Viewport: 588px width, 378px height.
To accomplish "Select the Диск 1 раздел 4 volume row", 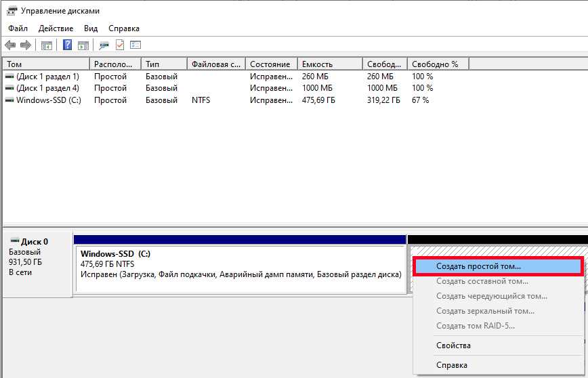I will (47, 88).
